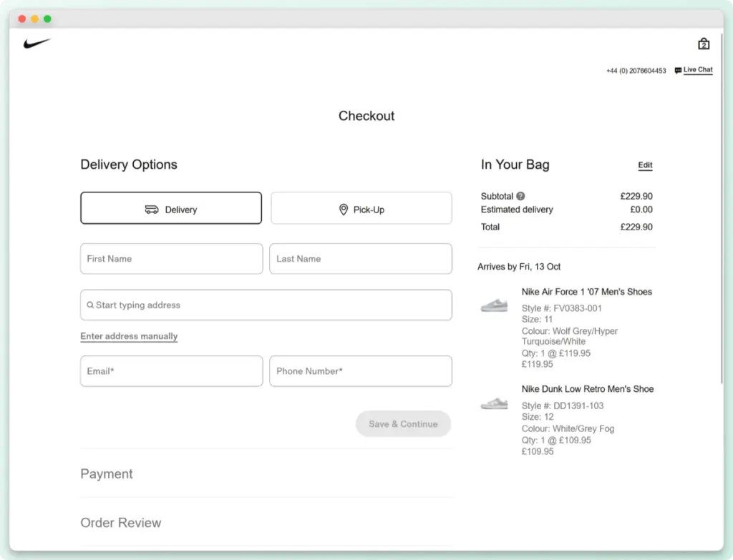733x560 pixels.
Task: Open the Checkout header
Action: coord(366,115)
